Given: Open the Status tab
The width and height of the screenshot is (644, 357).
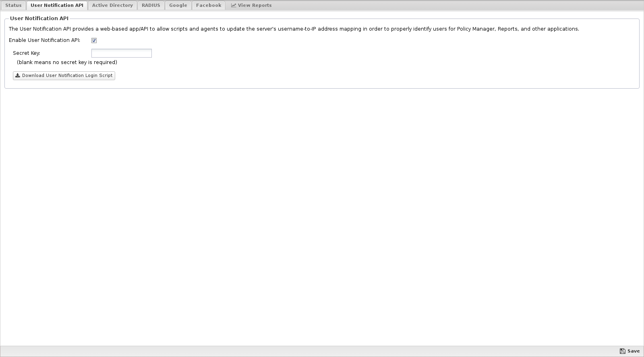Looking at the screenshot, I should [13, 5].
